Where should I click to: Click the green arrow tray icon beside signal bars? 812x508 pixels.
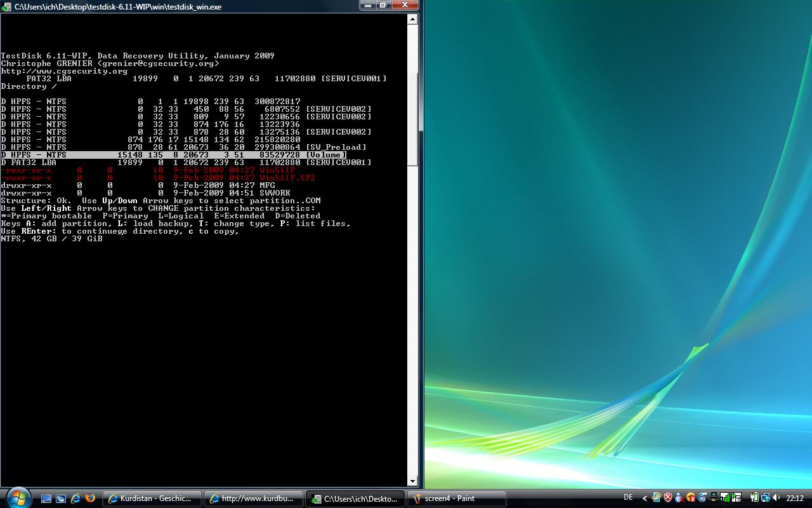(737, 497)
